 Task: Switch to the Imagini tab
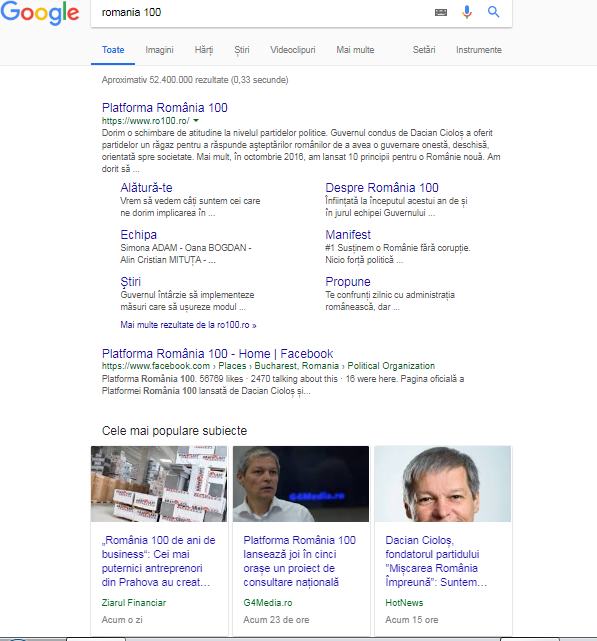pyautogui.click(x=159, y=50)
